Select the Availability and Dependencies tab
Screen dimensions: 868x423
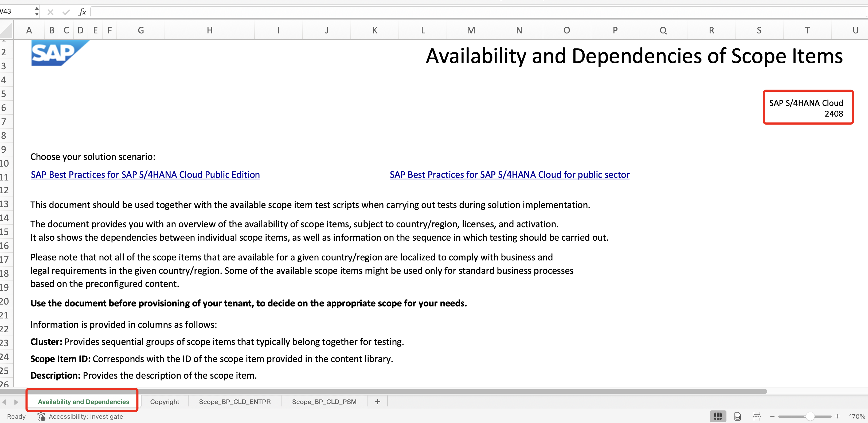[83, 401]
